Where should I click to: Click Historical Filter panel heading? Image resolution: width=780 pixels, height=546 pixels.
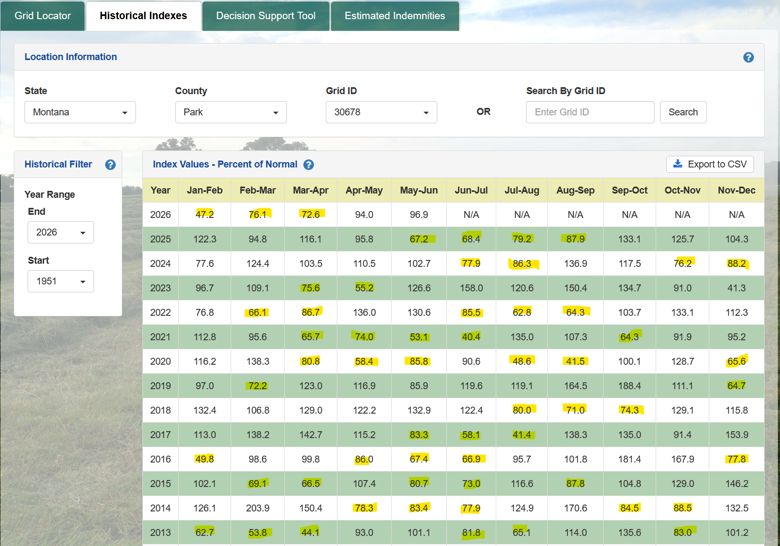tap(58, 165)
